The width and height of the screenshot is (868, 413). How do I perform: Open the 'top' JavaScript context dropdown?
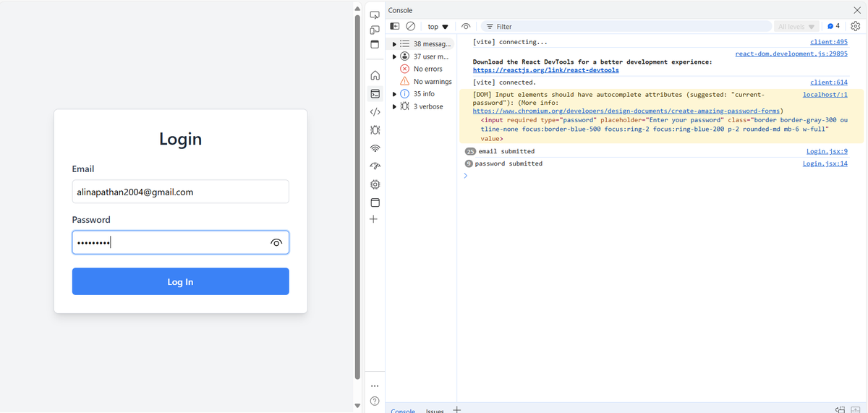[x=438, y=26]
